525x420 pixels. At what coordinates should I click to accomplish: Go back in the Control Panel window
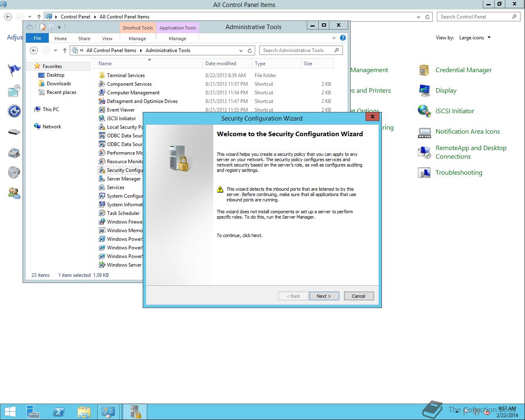(x=8, y=17)
